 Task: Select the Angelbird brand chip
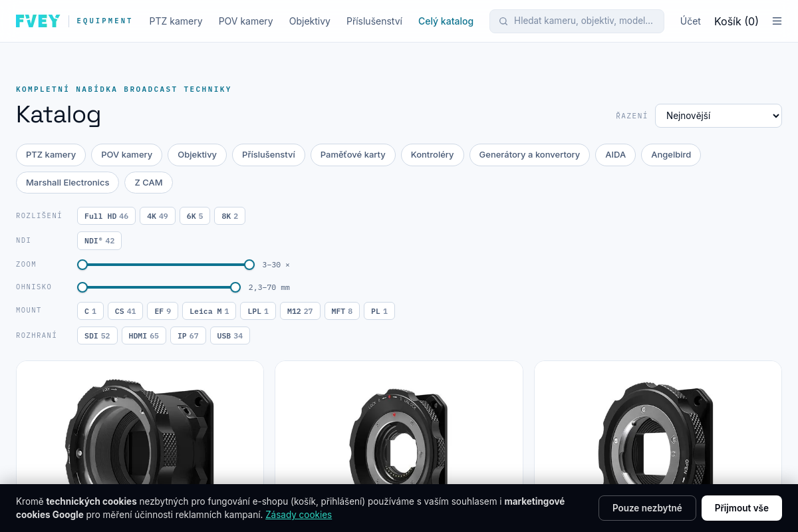(x=671, y=155)
